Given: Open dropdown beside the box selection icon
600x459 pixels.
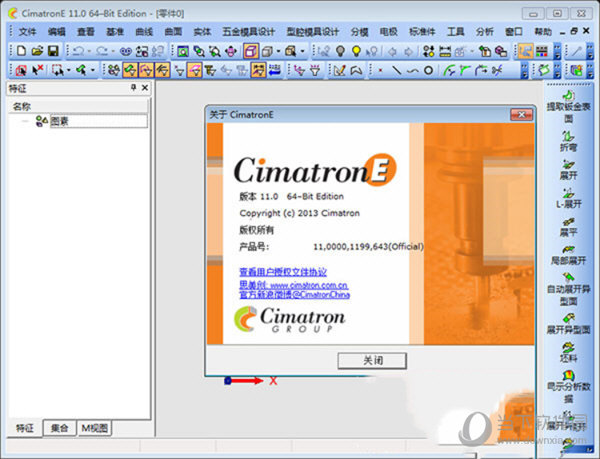Looking at the screenshot, I should (x=68, y=70).
